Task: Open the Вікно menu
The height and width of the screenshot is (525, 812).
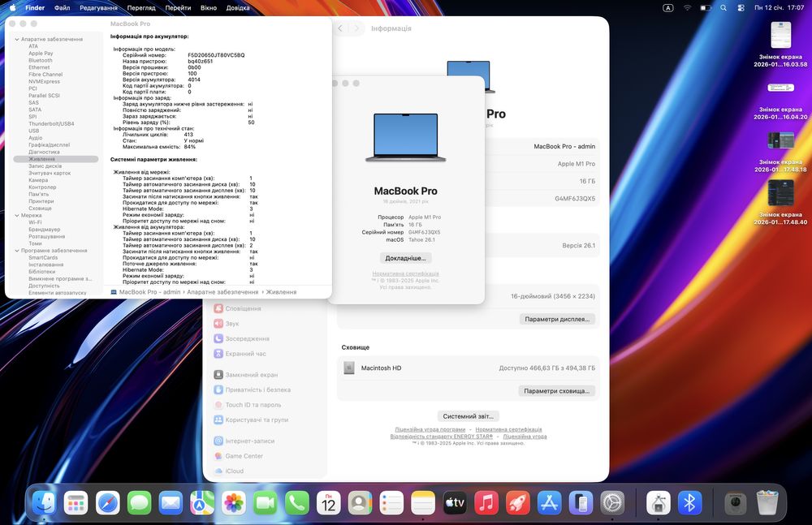Action: (x=209, y=8)
